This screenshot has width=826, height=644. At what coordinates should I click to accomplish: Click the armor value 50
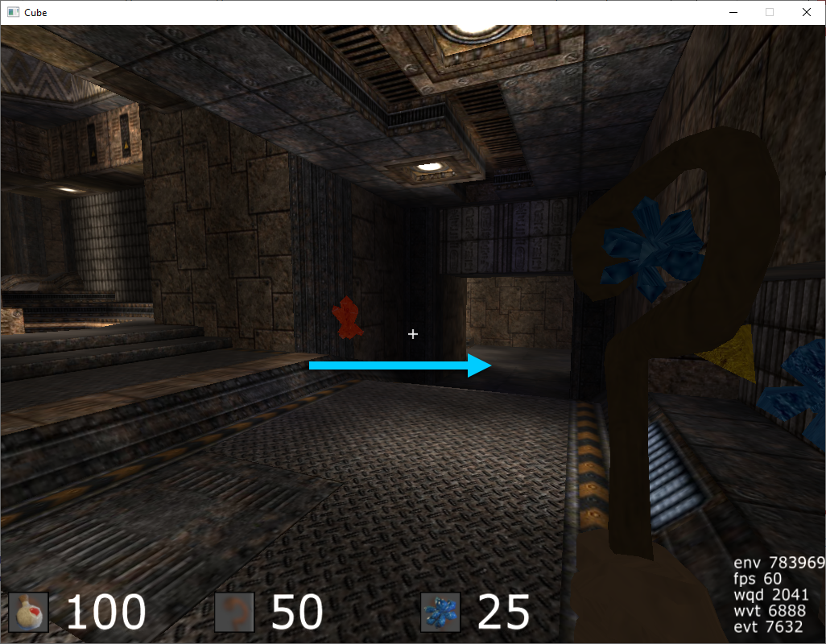(x=296, y=613)
